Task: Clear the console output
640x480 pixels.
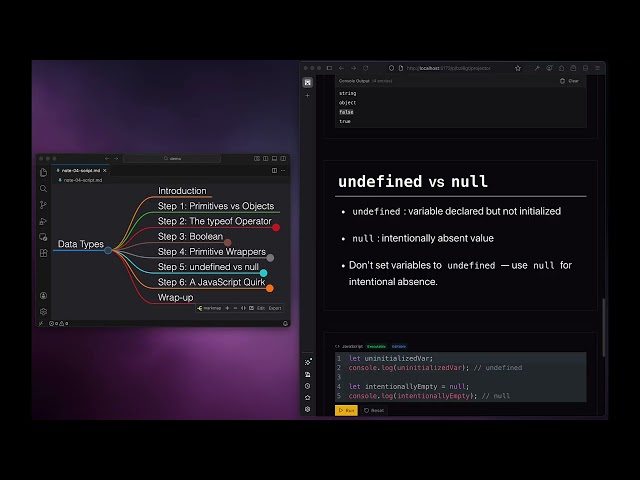Action: tap(569, 81)
